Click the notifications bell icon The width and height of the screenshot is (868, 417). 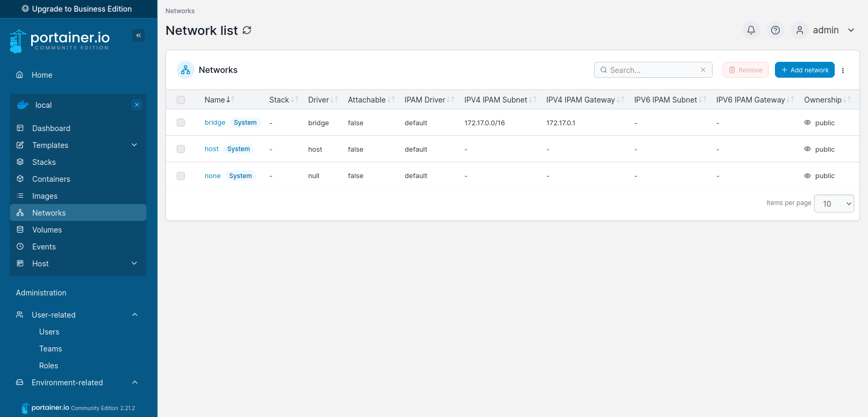(x=751, y=30)
